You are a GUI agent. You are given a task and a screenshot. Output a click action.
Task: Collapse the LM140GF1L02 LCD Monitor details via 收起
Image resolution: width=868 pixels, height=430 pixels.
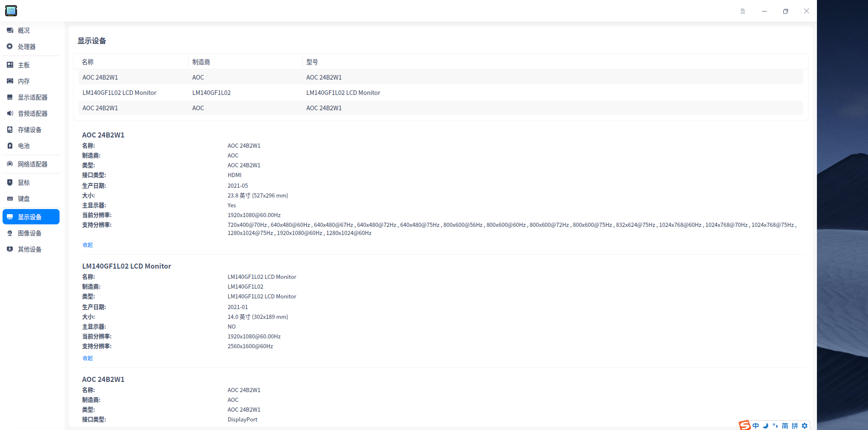pyautogui.click(x=88, y=358)
